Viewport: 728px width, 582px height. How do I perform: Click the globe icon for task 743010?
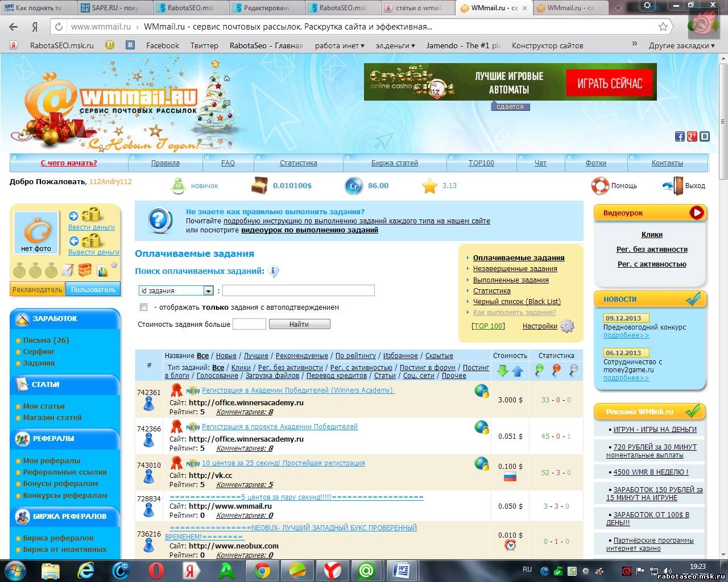coord(482,464)
